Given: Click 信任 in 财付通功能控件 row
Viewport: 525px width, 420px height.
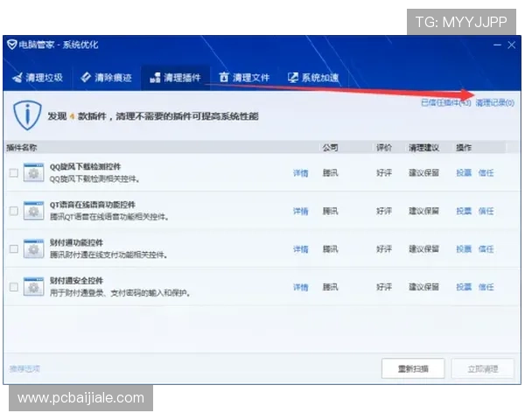Looking at the screenshot, I should coord(486,248).
